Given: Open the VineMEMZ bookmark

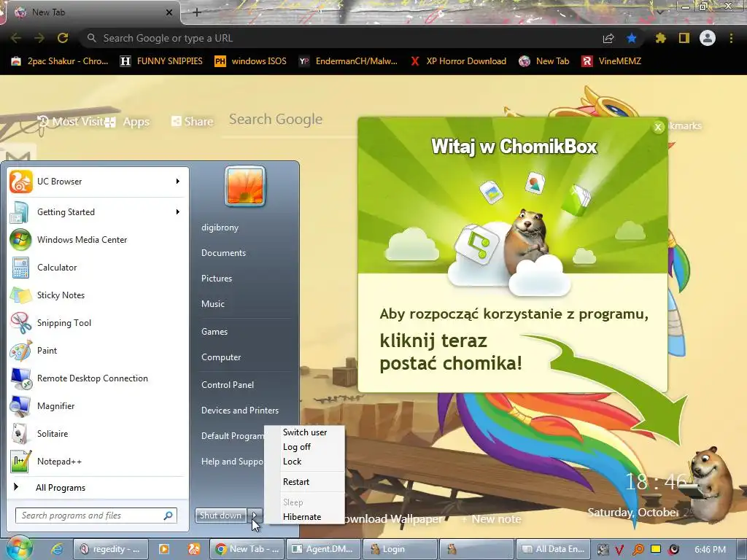Looking at the screenshot, I should pyautogui.click(x=611, y=61).
